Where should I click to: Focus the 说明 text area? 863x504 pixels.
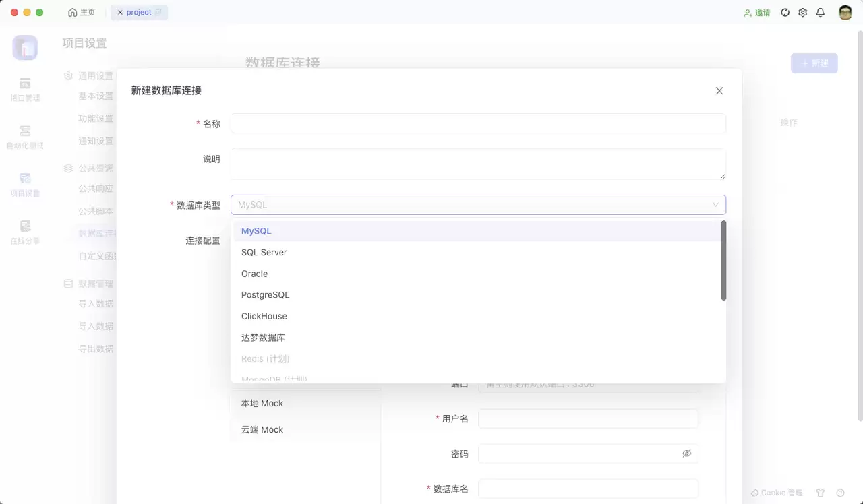point(478,164)
